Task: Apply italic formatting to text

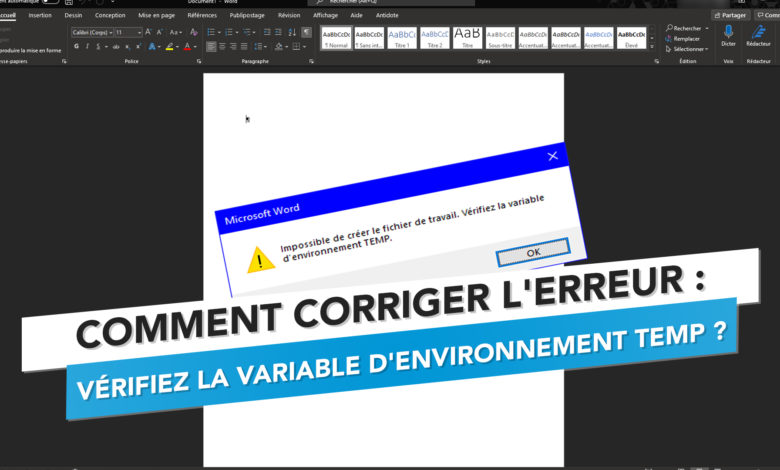Action: 88,46
